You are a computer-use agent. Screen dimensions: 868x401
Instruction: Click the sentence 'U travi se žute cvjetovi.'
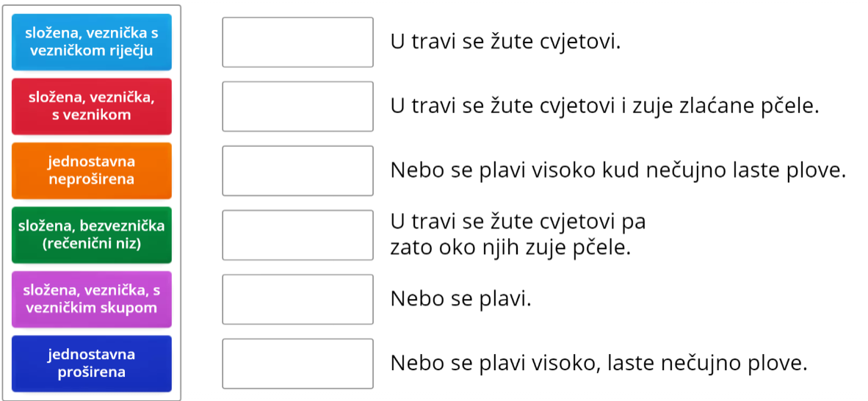505,42
